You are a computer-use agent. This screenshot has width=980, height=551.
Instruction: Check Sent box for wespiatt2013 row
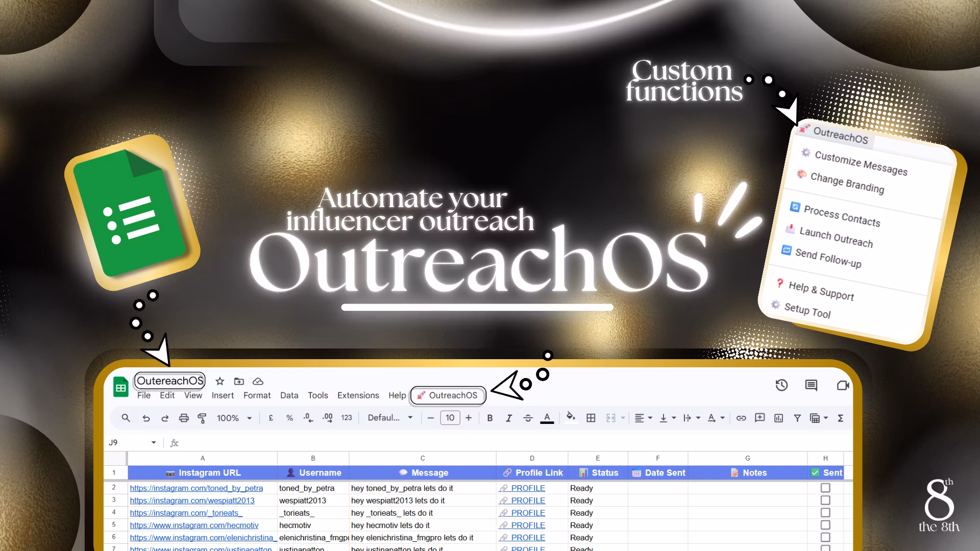(825, 500)
